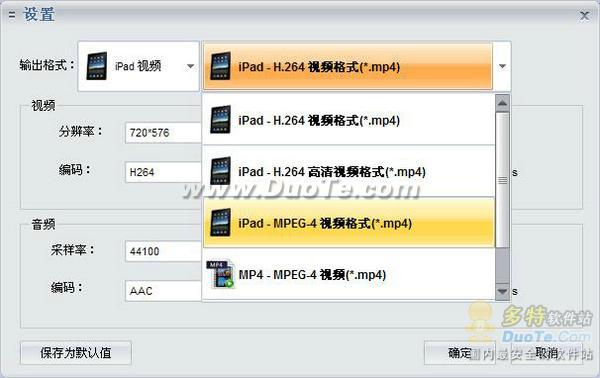Image resolution: width=600 pixels, height=378 pixels.
Task: Select iPad - H.264 高清视频格式(*.mp4) option
Action: 349,171
